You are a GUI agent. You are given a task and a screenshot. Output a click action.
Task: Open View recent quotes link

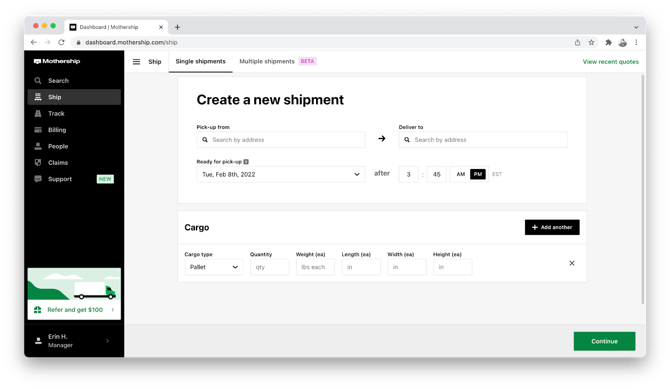[611, 62]
